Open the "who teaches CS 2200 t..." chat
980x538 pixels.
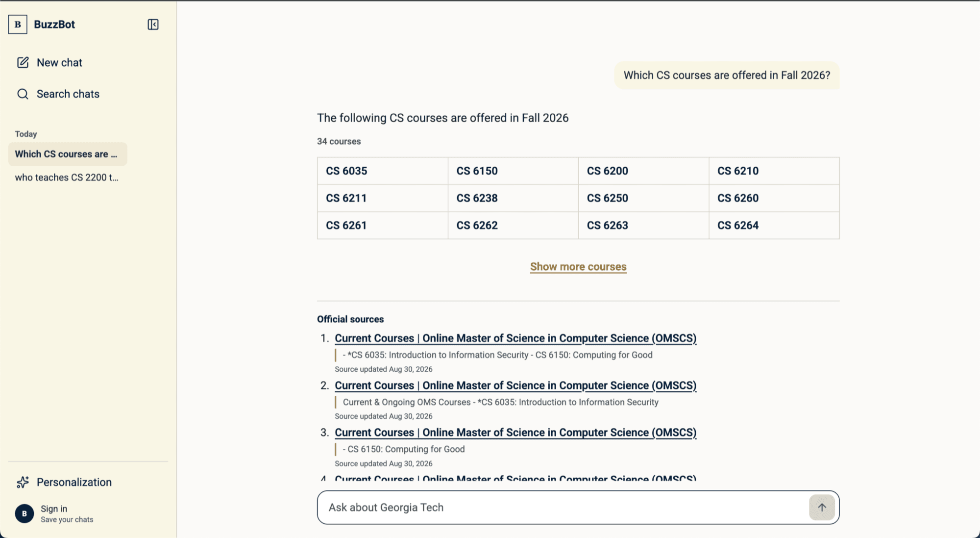point(68,178)
